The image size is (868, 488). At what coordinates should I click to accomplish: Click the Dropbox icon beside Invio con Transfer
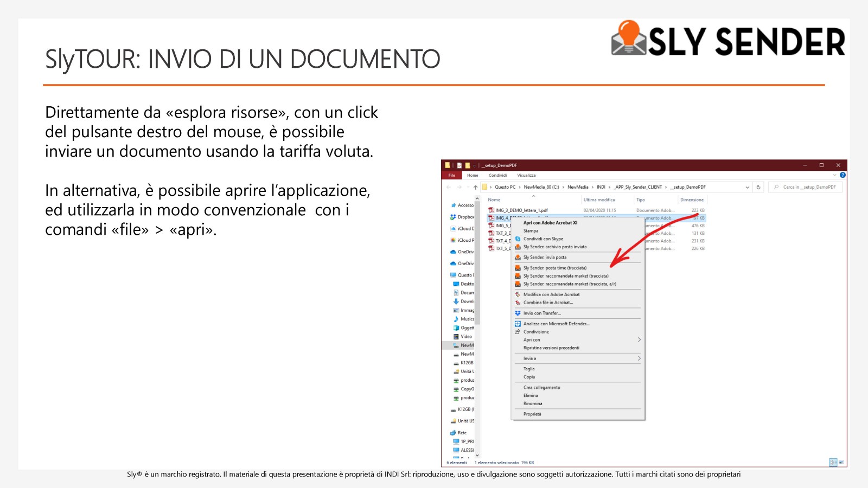click(x=518, y=313)
